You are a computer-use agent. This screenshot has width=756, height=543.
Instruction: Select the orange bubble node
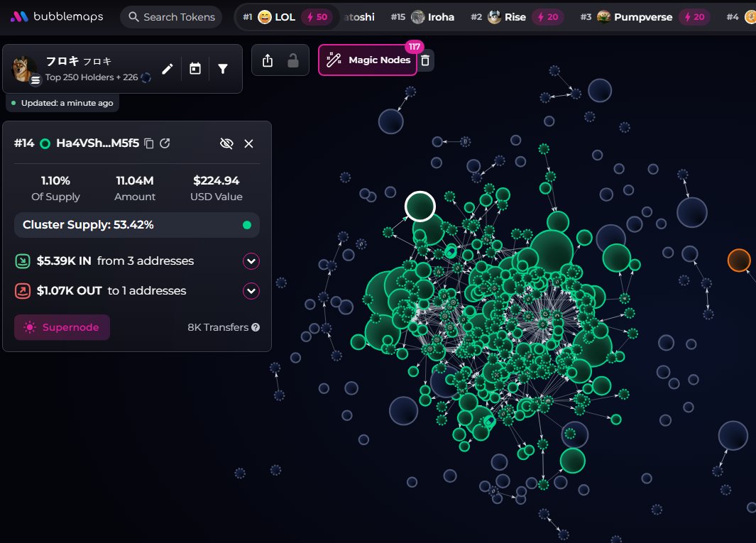click(739, 260)
